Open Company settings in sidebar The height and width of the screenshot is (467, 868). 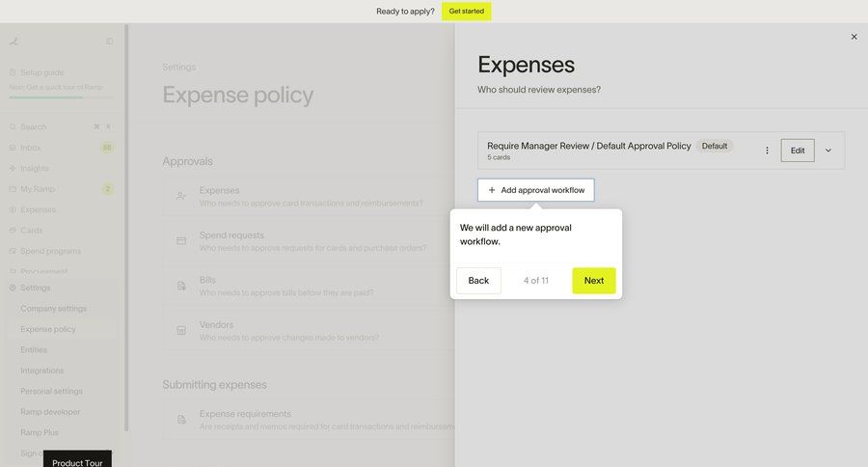coord(54,308)
